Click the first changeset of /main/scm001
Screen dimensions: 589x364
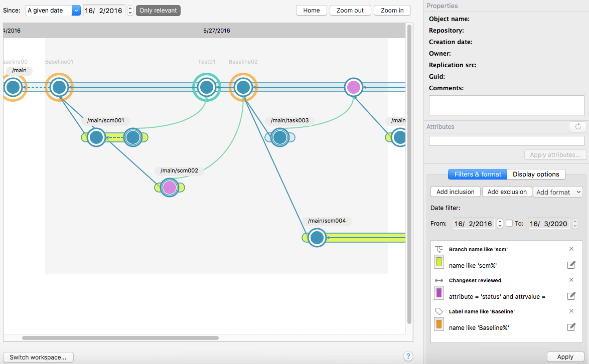point(96,137)
